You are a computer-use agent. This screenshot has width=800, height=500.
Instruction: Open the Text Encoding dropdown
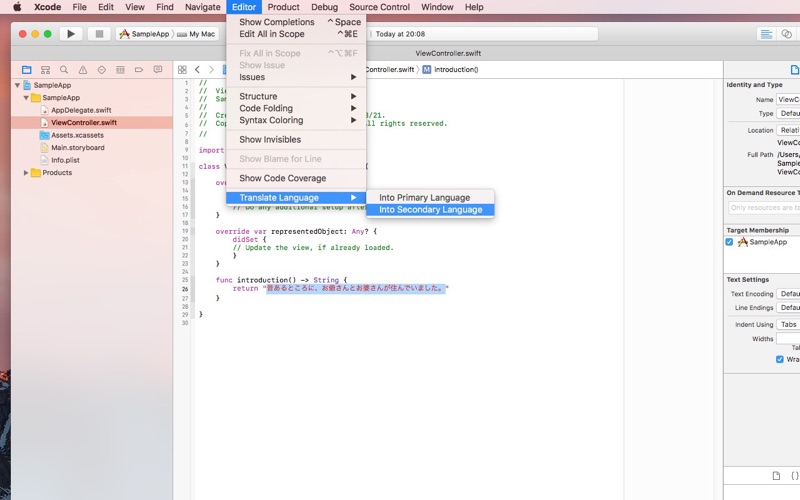pyautogui.click(x=788, y=294)
